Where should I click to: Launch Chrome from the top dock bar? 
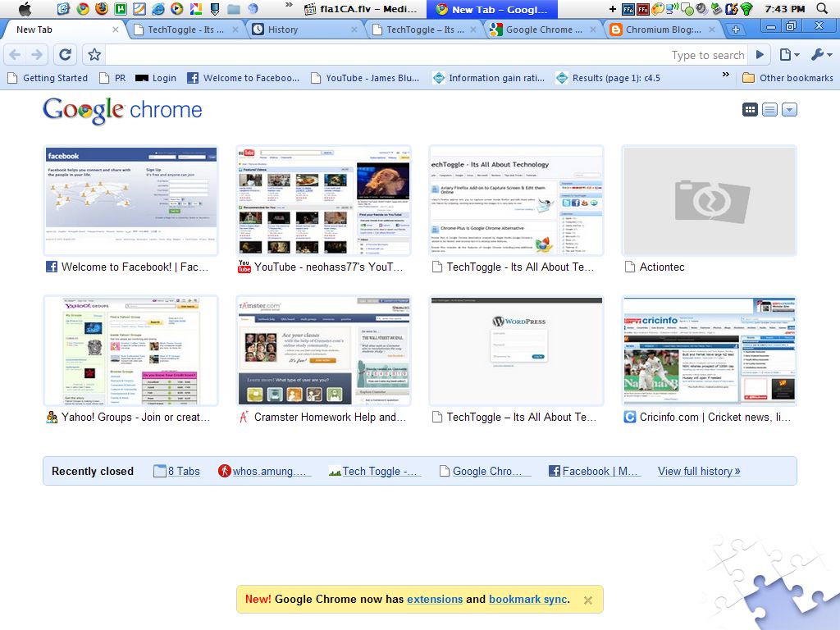click(x=83, y=8)
